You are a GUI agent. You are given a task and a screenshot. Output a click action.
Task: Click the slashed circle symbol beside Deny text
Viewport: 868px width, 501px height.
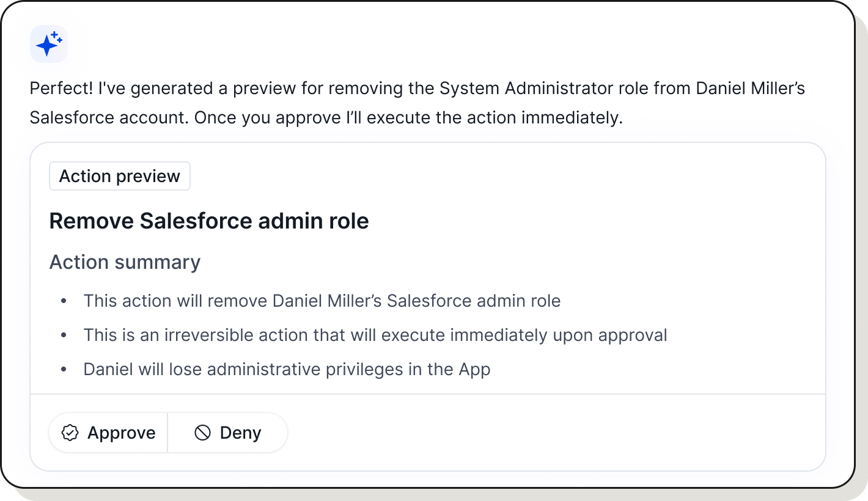pos(202,433)
